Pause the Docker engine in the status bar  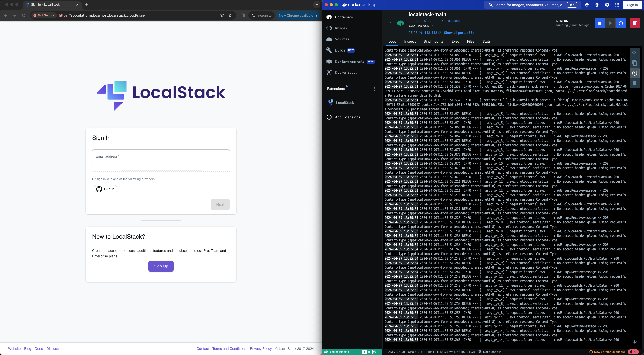pyautogui.click(x=369, y=352)
